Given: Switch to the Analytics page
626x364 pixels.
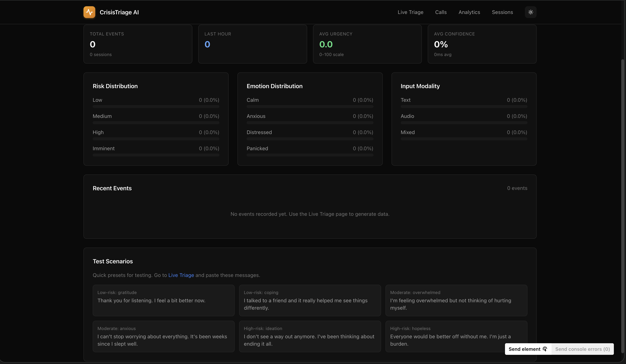Looking at the screenshot, I should click(469, 12).
